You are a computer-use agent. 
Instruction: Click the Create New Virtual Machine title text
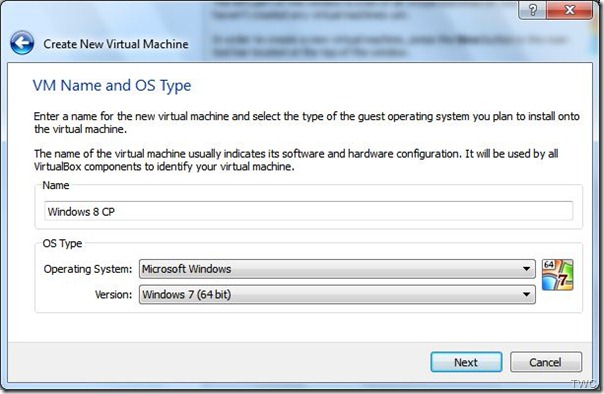coord(116,44)
